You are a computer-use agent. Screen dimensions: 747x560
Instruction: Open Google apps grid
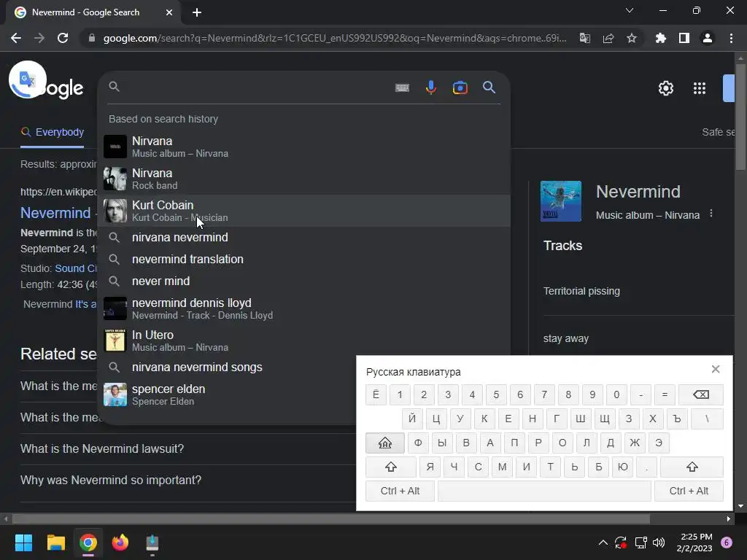coord(700,88)
